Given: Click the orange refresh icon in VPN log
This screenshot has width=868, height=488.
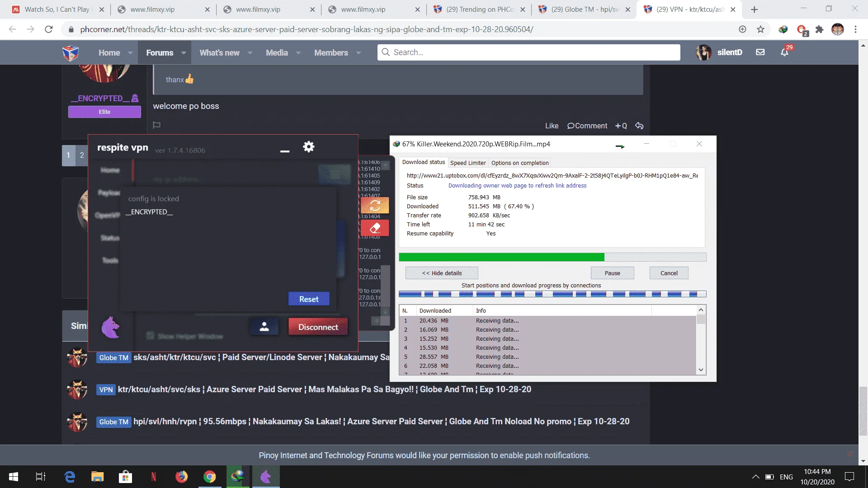Looking at the screenshot, I should point(375,206).
